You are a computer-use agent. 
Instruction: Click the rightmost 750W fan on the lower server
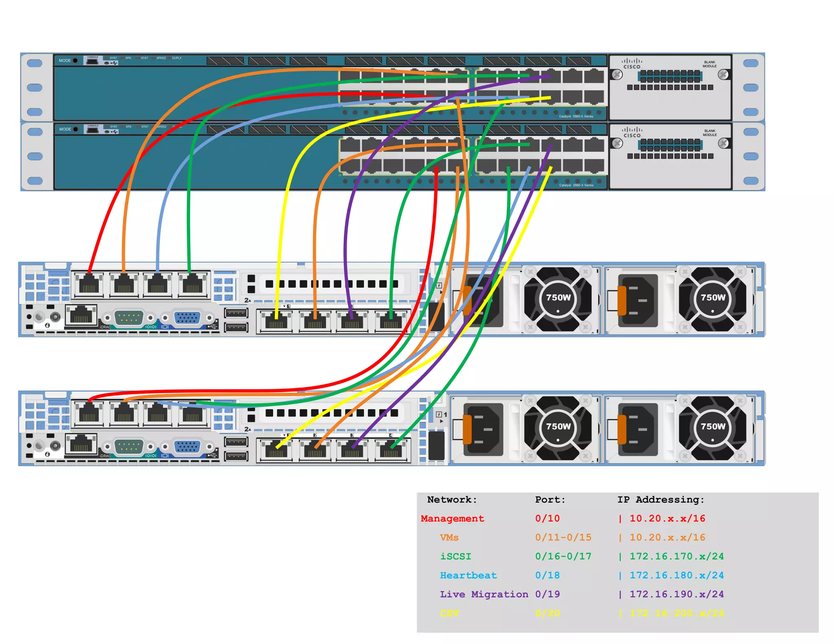(713, 427)
